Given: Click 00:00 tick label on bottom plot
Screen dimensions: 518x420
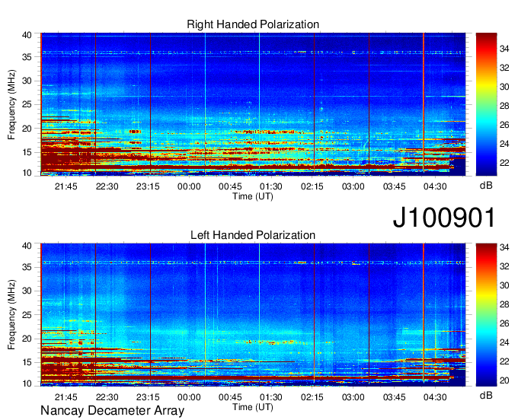Looking at the screenshot, I should tap(189, 397).
